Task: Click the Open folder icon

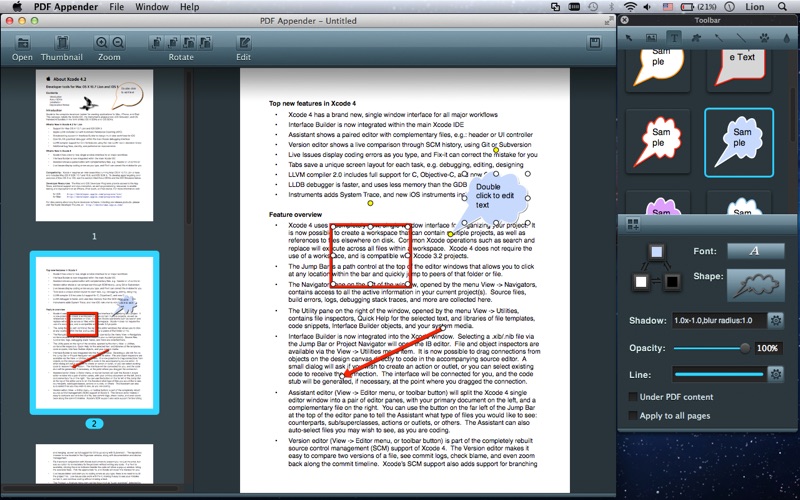Action: pyautogui.click(x=22, y=43)
